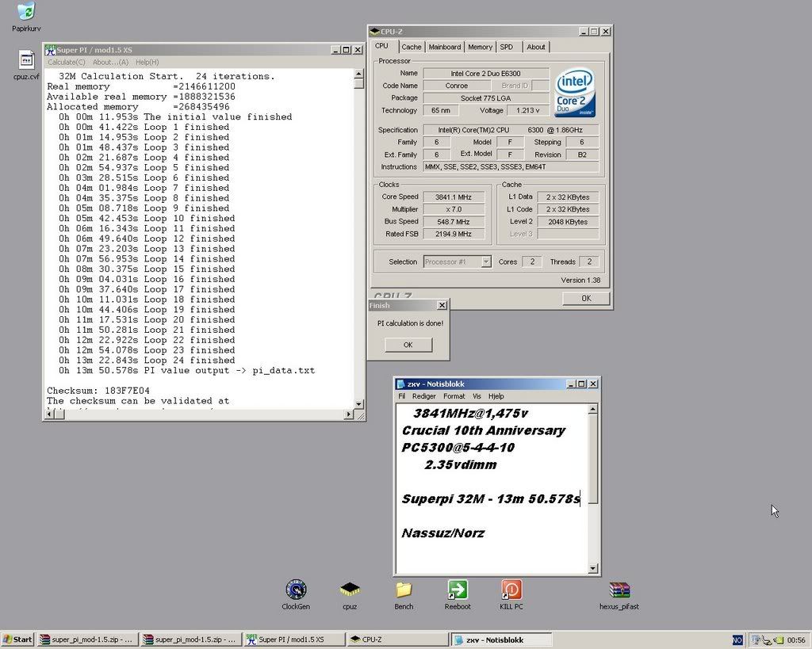The width and height of the screenshot is (812, 649).
Task: Minimize the Super PI window
Action: (x=335, y=50)
